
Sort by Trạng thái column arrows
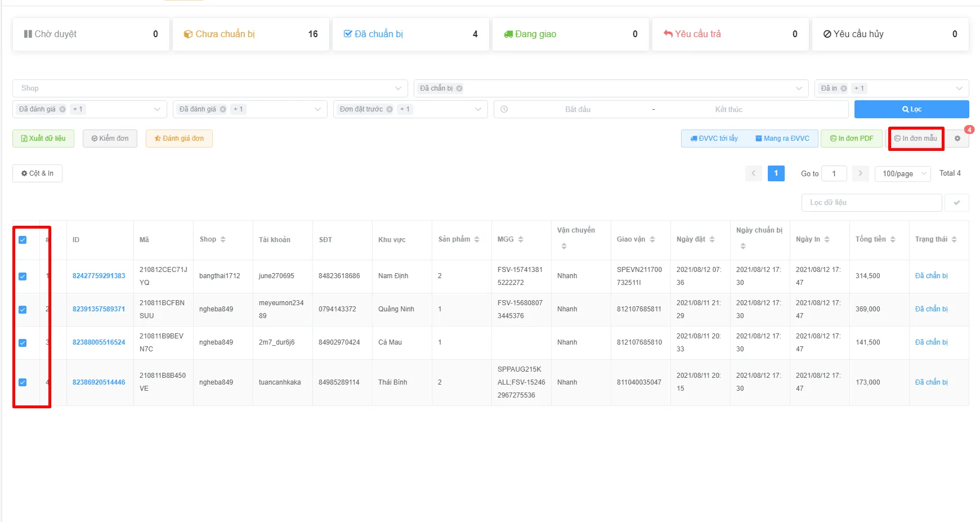[954, 239]
